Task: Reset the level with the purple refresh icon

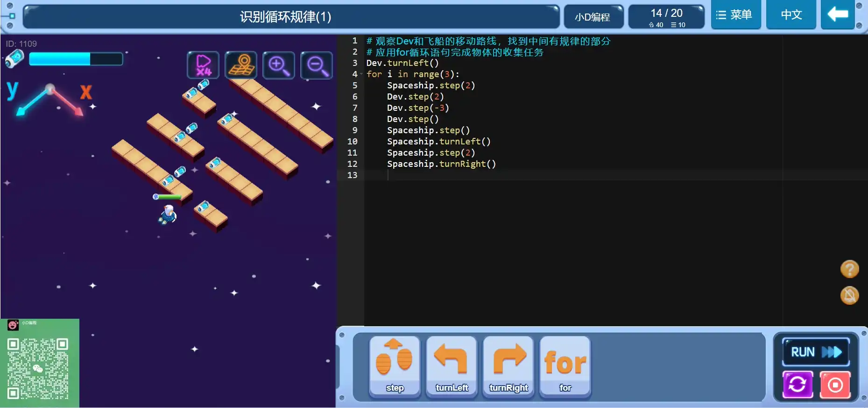Action: click(x=797, y=385)
